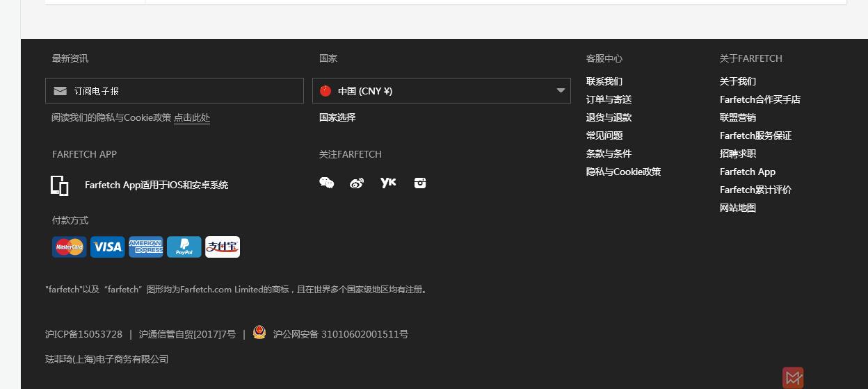Open Farfetch累计评价 link

756,190
